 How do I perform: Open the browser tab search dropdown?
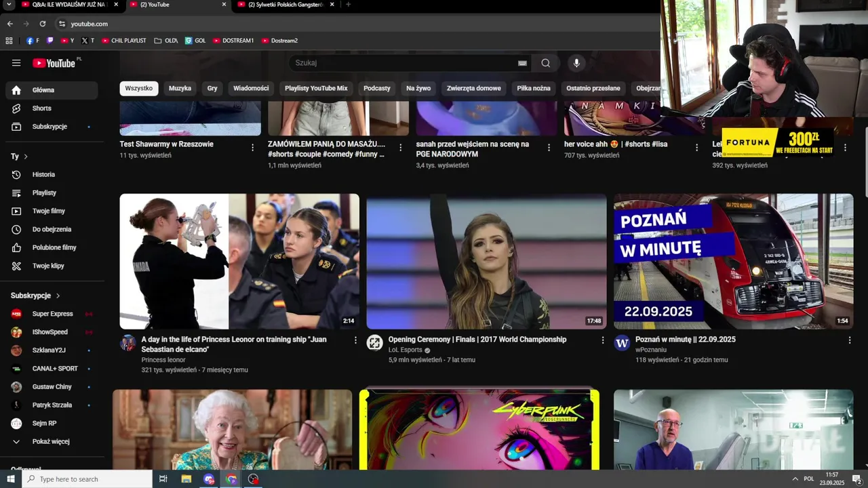pyautogui.click(x=9, y=5)
